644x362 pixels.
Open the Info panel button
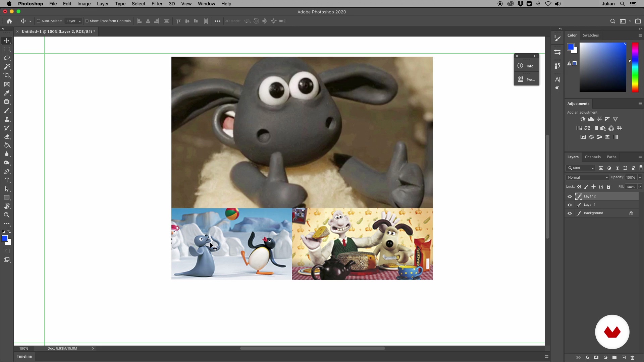(526, 66)
